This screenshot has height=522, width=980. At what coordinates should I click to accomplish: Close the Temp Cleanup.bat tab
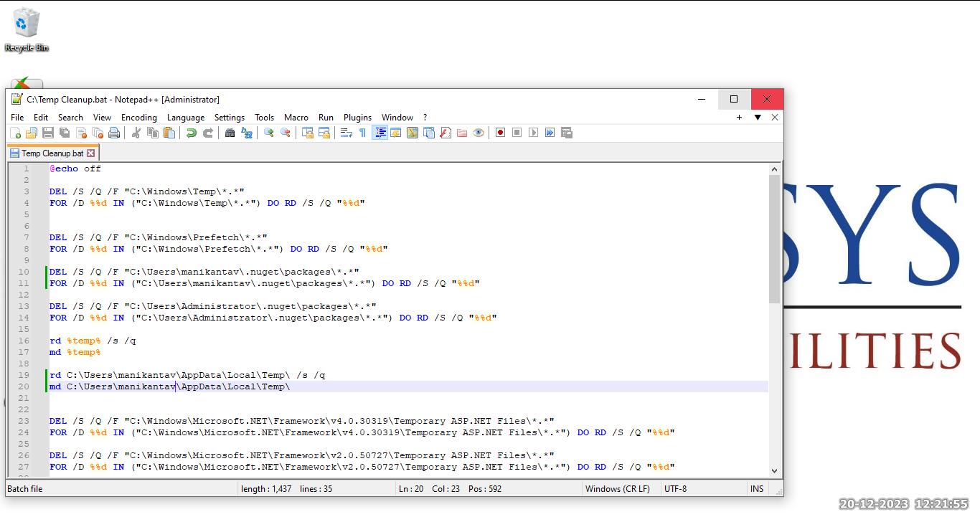coord(91,153)
